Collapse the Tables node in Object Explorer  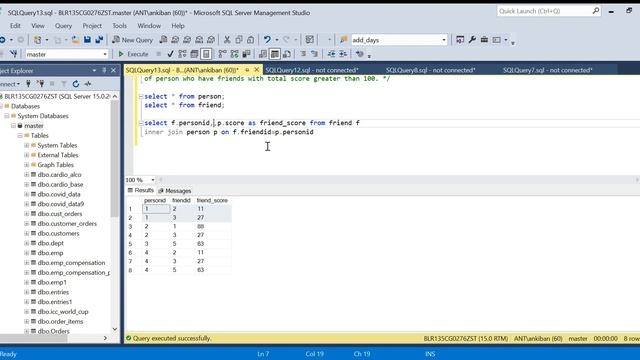(20, 136)
